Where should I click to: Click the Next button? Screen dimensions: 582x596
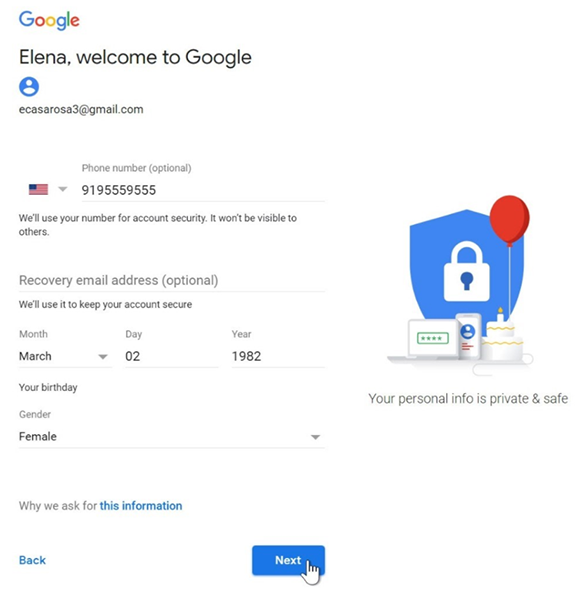coord(288,560)
